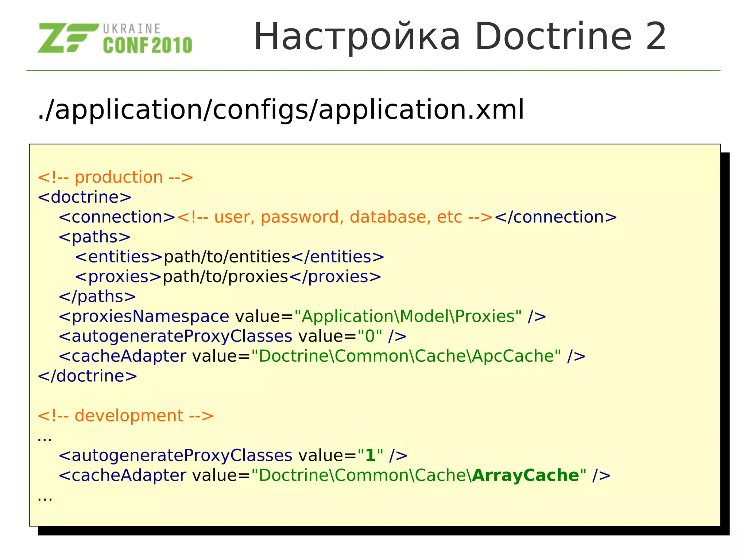Click the autogenerateProxyClasses value="0" line
The image size is (747, 560).
[x=232, y=337]
